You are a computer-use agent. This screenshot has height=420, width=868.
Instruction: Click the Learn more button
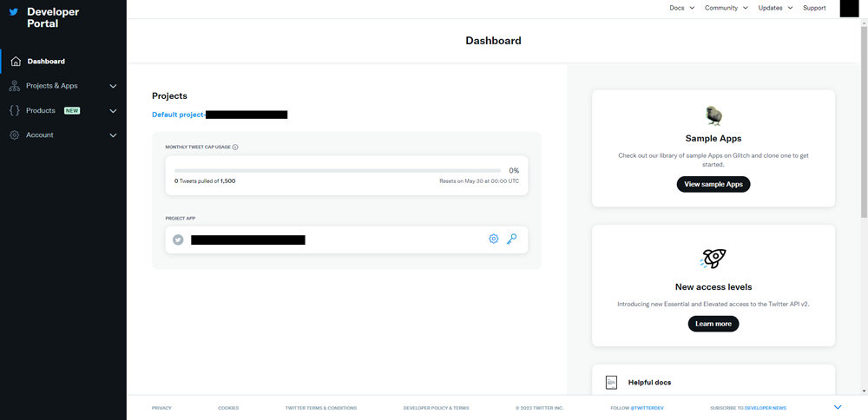(x=713, y=324)
